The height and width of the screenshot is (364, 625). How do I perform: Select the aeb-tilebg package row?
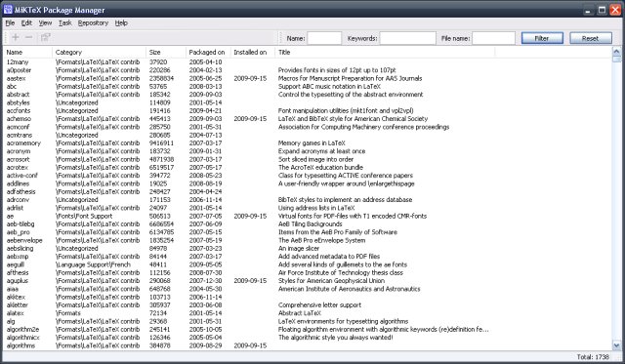pos(308,224)
